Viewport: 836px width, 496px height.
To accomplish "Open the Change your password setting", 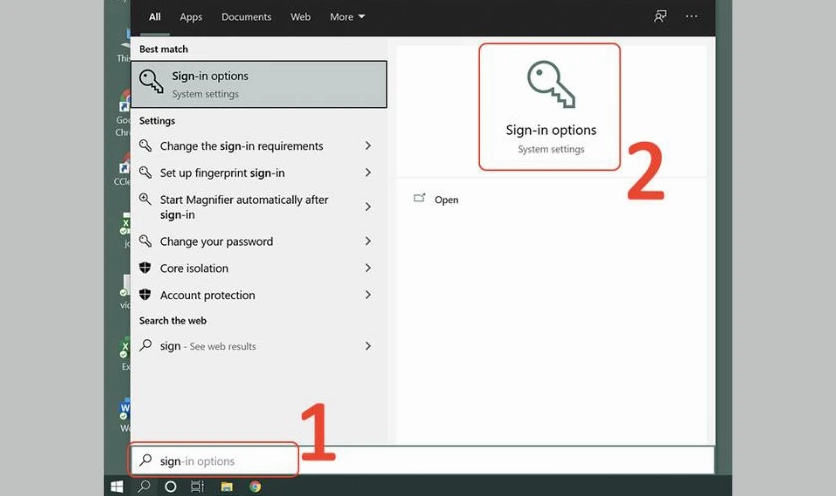I will click(216, 242).
